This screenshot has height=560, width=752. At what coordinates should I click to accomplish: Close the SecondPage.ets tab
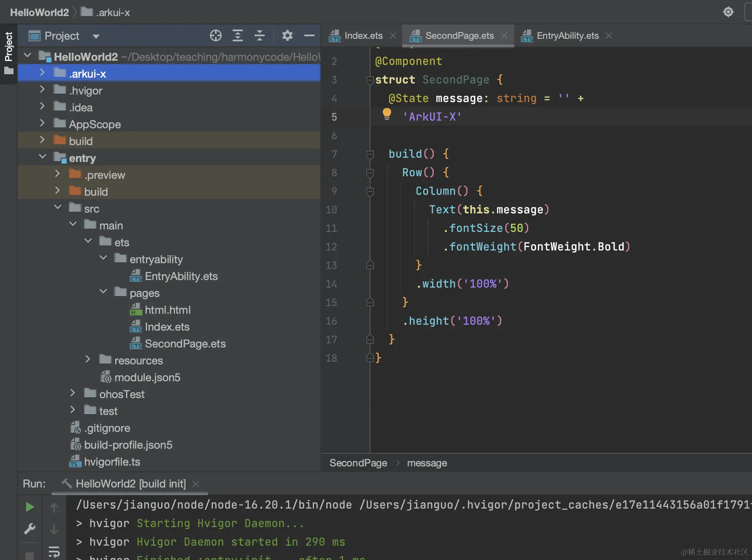pyautogui.click(x=504, y=36)
